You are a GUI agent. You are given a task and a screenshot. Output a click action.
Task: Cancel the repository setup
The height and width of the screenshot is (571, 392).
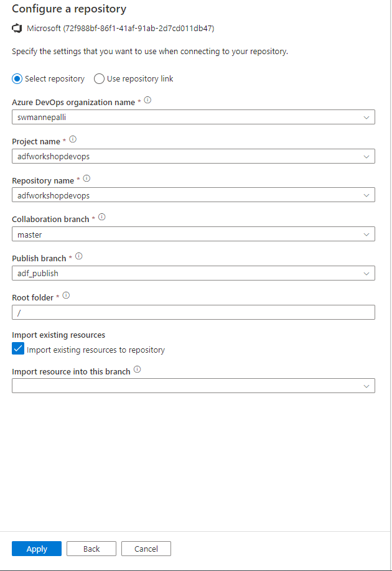click(146, 549)
